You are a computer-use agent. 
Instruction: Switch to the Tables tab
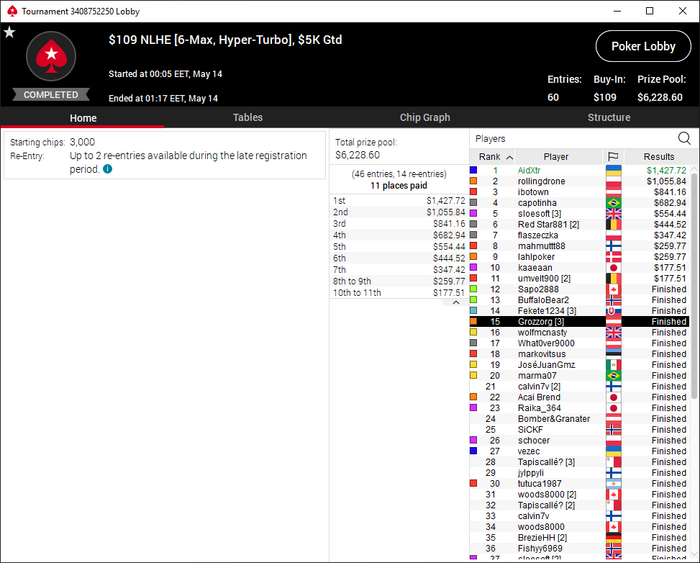click(x=247, y=117)
